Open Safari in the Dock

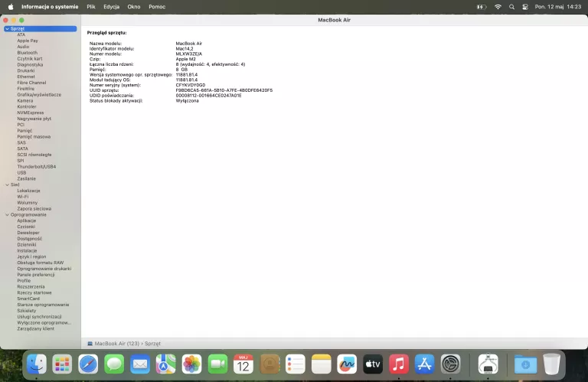coord(88,364)
